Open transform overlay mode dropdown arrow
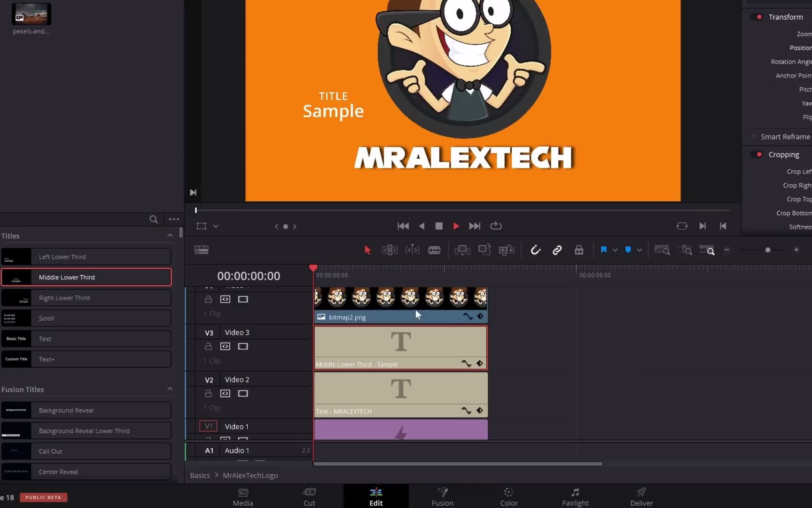Viewport: 812px width, 508px height. point(216,226)
